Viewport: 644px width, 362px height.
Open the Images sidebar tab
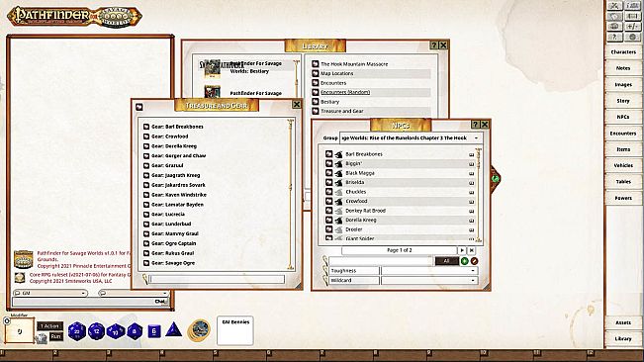coord(623,84)
